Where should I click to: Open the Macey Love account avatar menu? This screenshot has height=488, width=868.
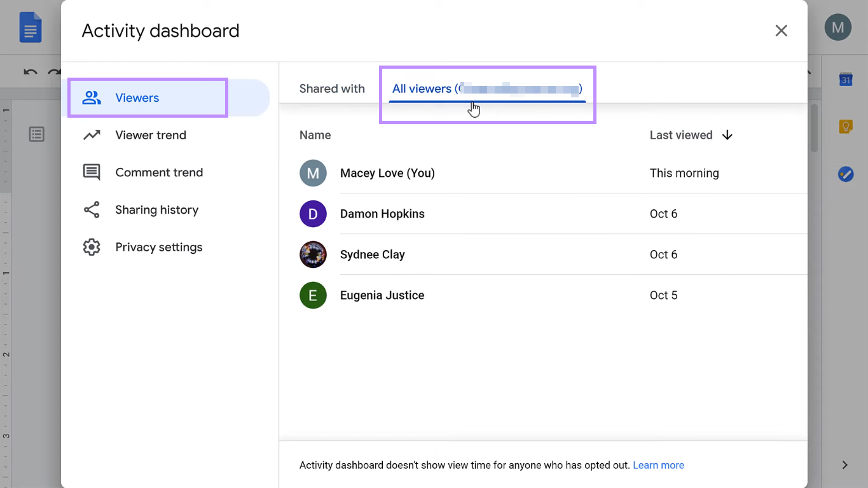pos(837,27)
